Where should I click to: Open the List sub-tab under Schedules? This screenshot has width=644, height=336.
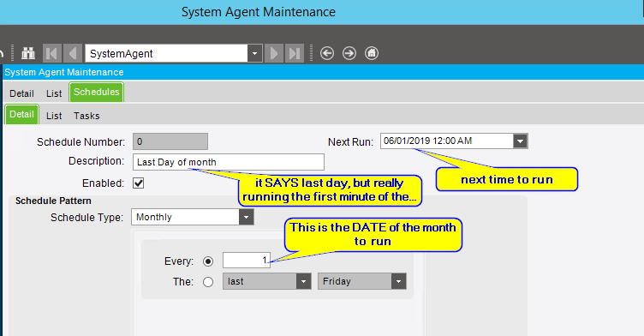click(54, 116)
